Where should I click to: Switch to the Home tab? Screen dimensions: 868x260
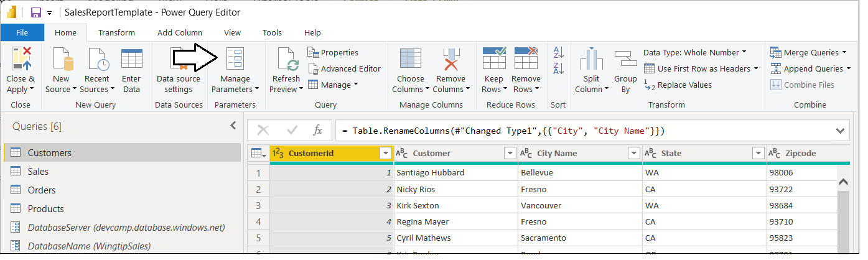(x=65, y=32)
